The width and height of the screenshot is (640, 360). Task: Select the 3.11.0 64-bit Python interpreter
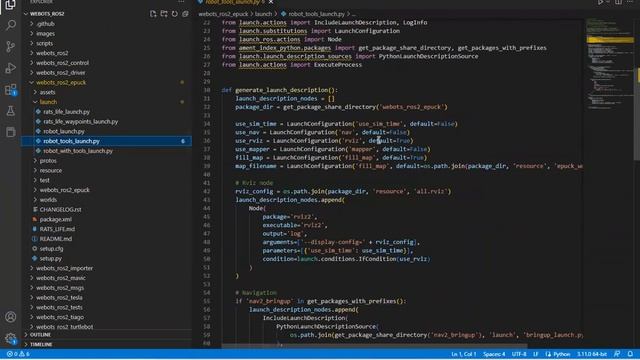click(591, 354)
